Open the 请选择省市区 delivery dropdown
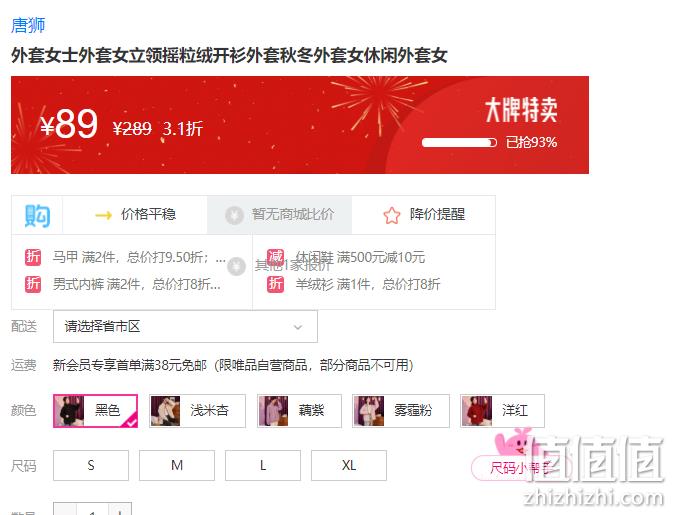The height and width of the screenshot is (515, 673). [185, 327]
